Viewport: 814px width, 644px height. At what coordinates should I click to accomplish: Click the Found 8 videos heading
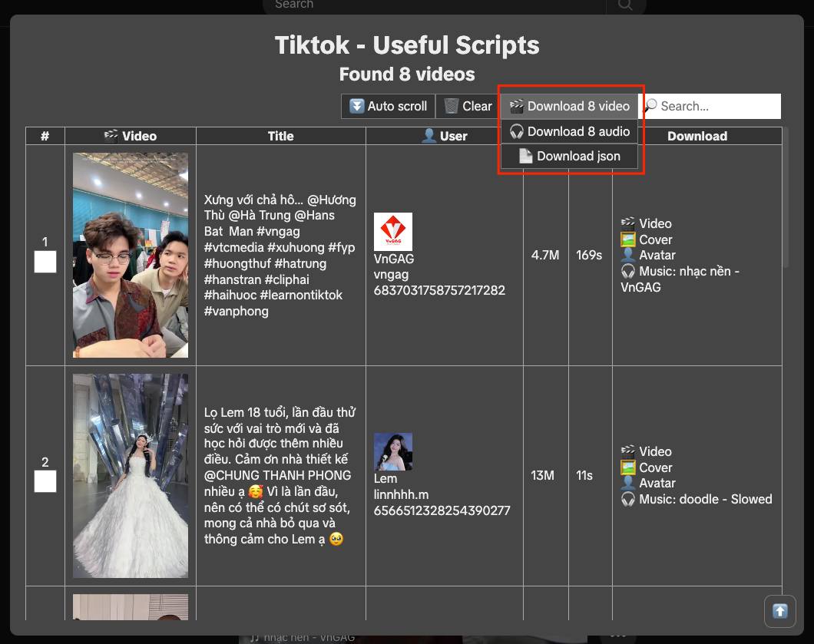pyautogui.click(x=407, y=74)
